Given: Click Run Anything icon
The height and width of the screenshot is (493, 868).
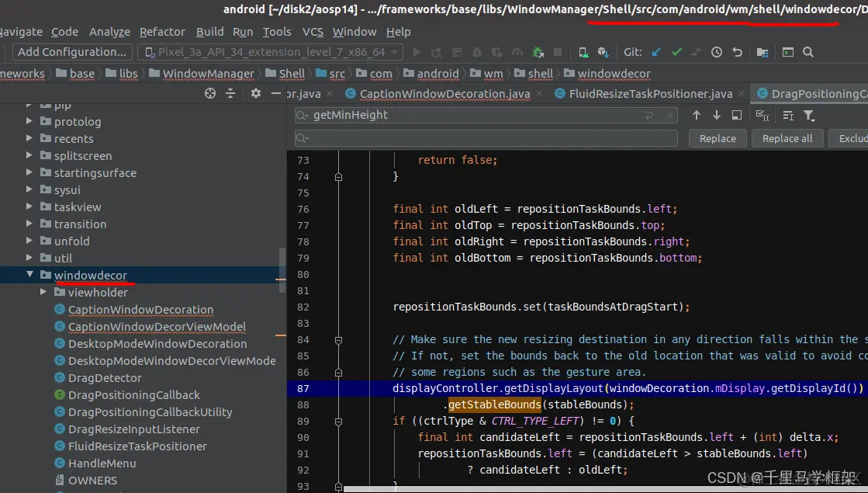Looking at the screenshot, I should click(x=788, y=52).
